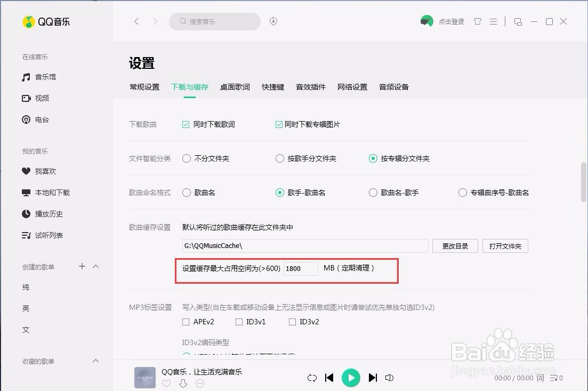Screen dimensions: 588x391
Task: Click the QQ音乐 logo
Action: (x=46, y=22)
